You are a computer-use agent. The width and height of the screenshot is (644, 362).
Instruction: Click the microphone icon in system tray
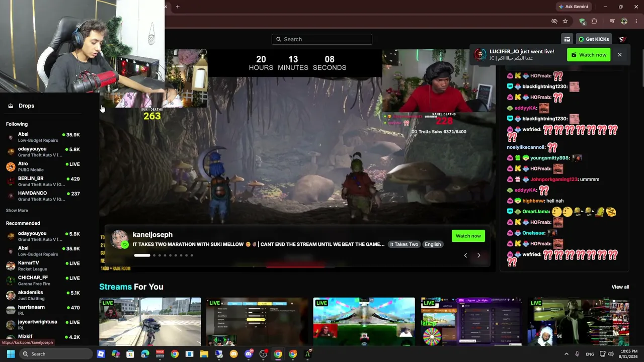pos(577,354)
